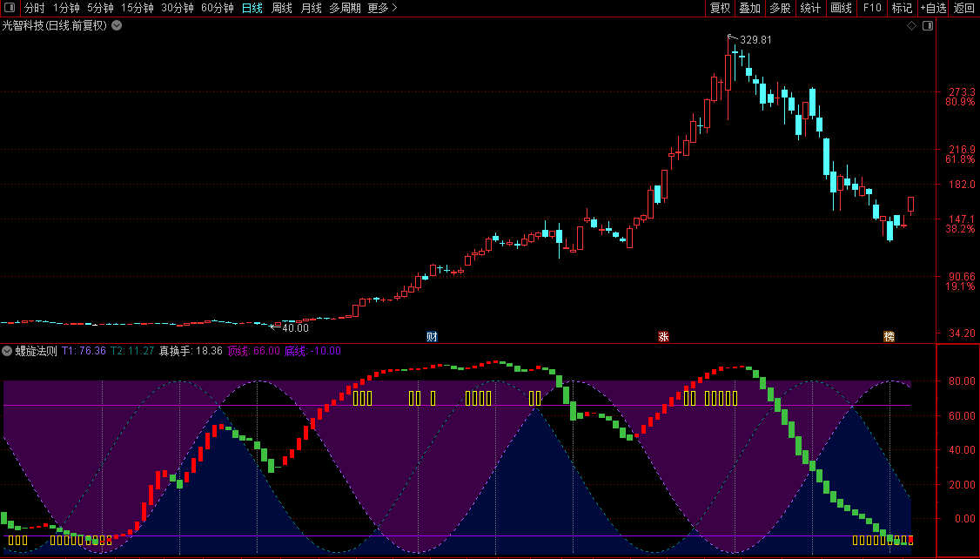Image resolution: width=980 pixels, height=559 pixels.
Task: Click the 榜 ranking event marker
Action: click(889, 336)
